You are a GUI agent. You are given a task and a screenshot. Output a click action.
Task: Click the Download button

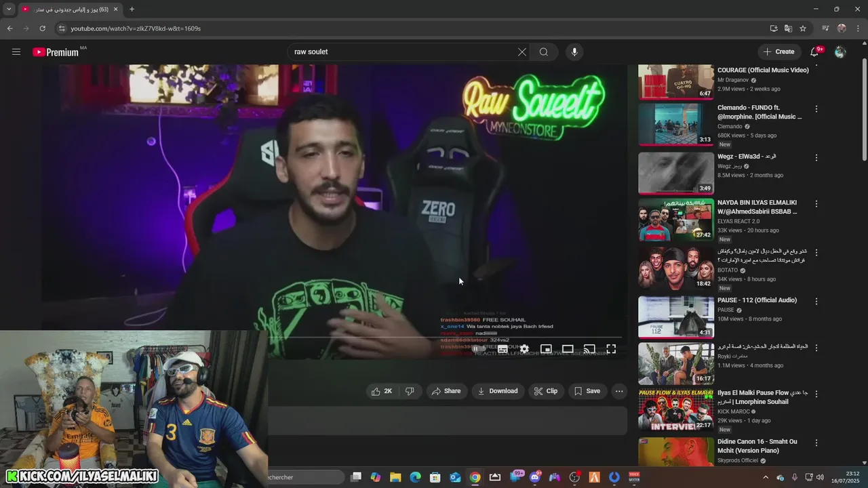(498, 391)
